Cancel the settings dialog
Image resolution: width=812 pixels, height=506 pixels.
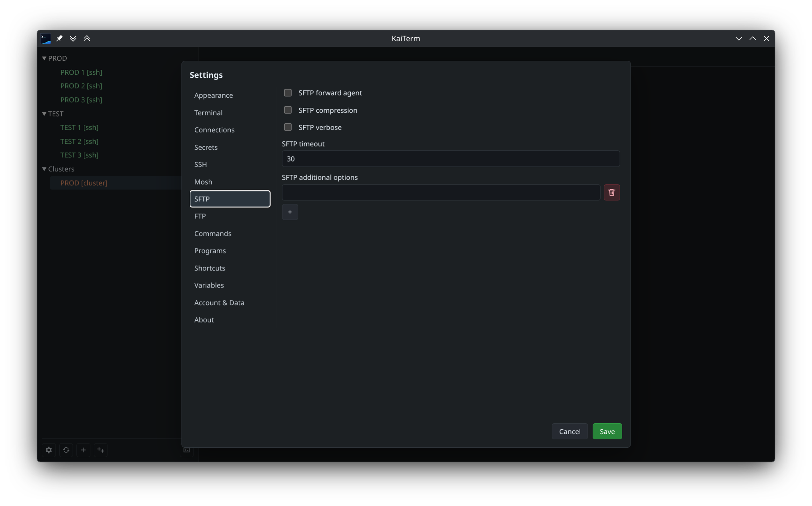point(569,431)
